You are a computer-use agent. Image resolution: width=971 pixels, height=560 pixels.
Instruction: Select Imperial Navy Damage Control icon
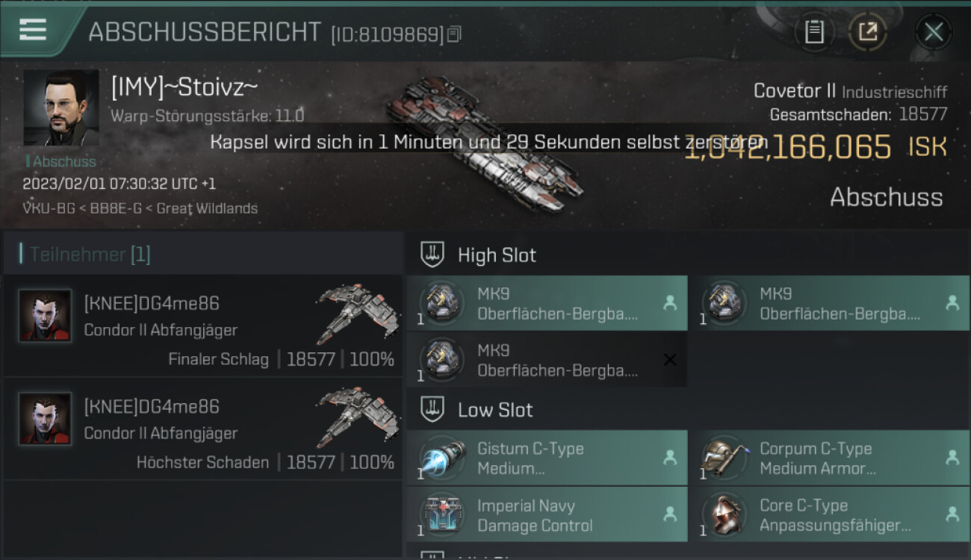coord(441,514)
